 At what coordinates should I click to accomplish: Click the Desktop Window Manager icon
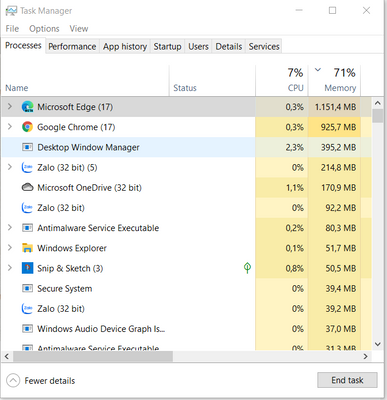(x=27, y=147)
